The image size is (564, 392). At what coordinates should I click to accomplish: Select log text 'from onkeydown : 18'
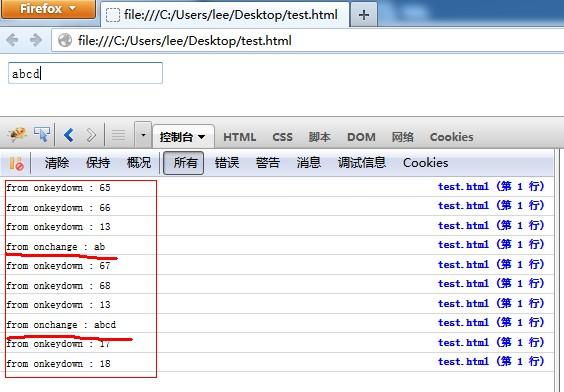pyautogui.click(x=58, y=364)
